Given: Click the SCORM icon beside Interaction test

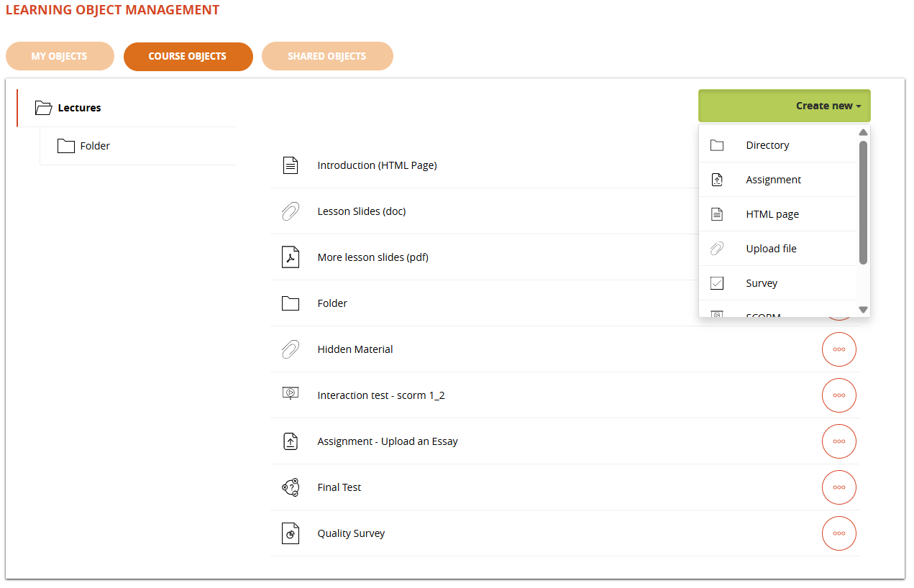Looking at the screenshot, I should point(290,393).
